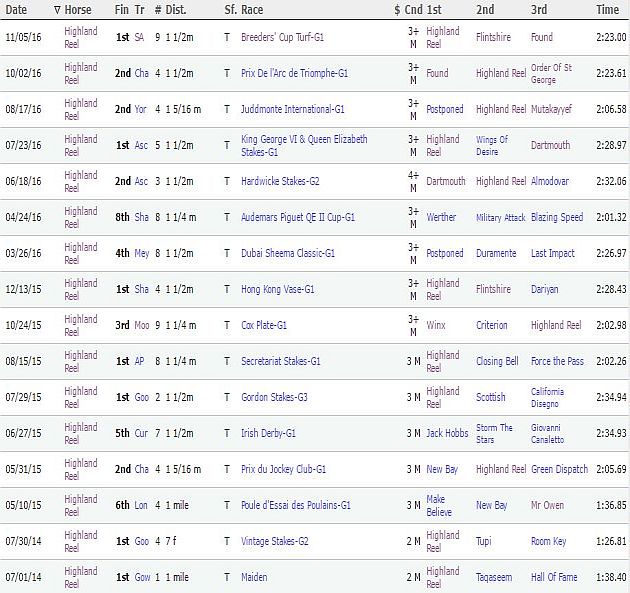Viewport: 630px width, 593px height.
Task: Open the Hong Kong Vase-G1 race
Action: 278,289
